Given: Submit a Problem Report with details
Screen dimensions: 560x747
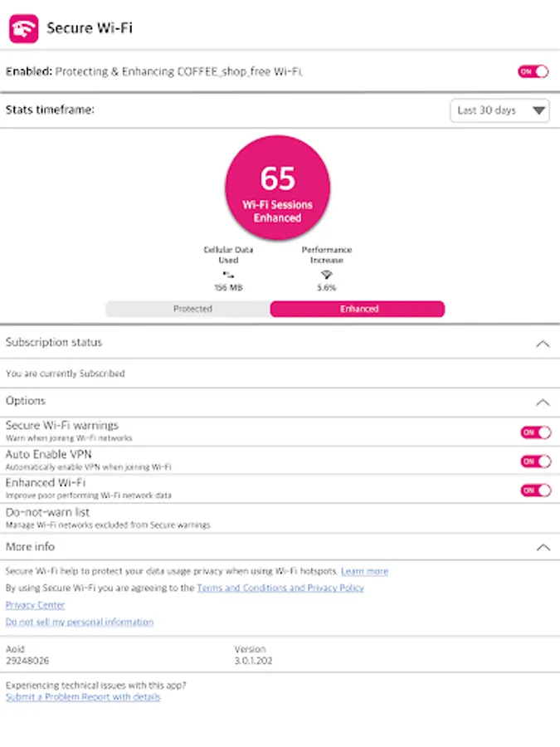Looking at the screenshot, I should [x=83, y=697].
